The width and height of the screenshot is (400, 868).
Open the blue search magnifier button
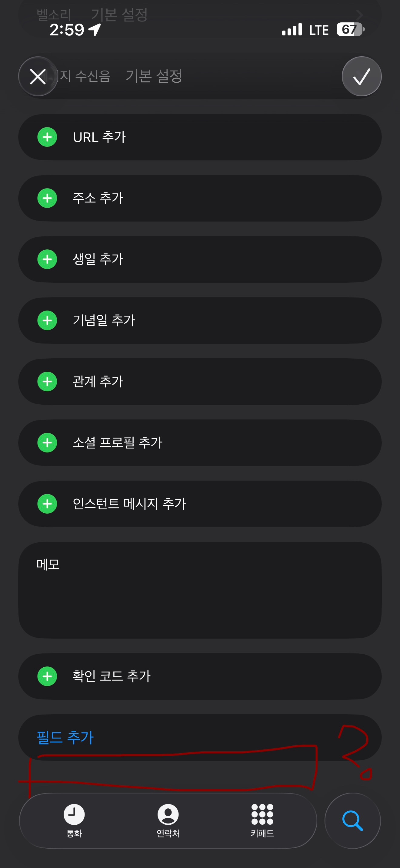[352, 820]
